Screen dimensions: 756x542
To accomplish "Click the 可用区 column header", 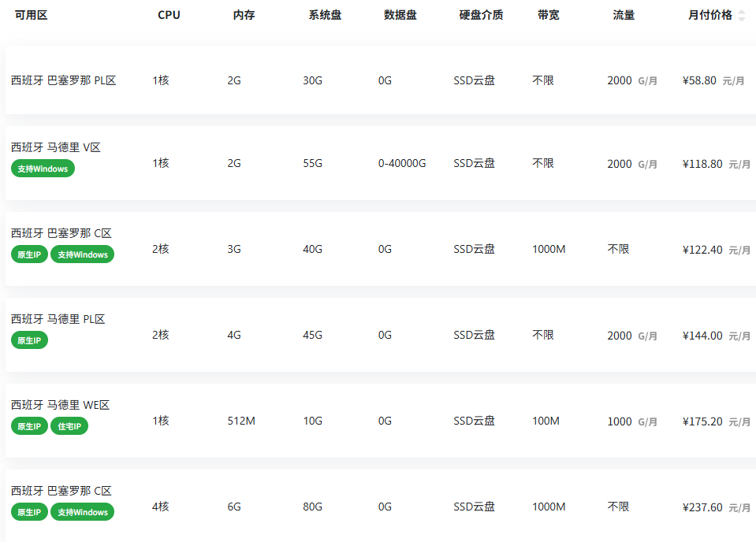I will (31, 15).
